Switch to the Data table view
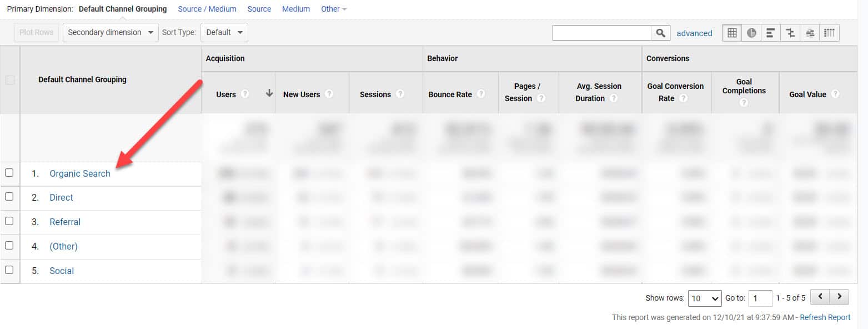 coord(731,33)
